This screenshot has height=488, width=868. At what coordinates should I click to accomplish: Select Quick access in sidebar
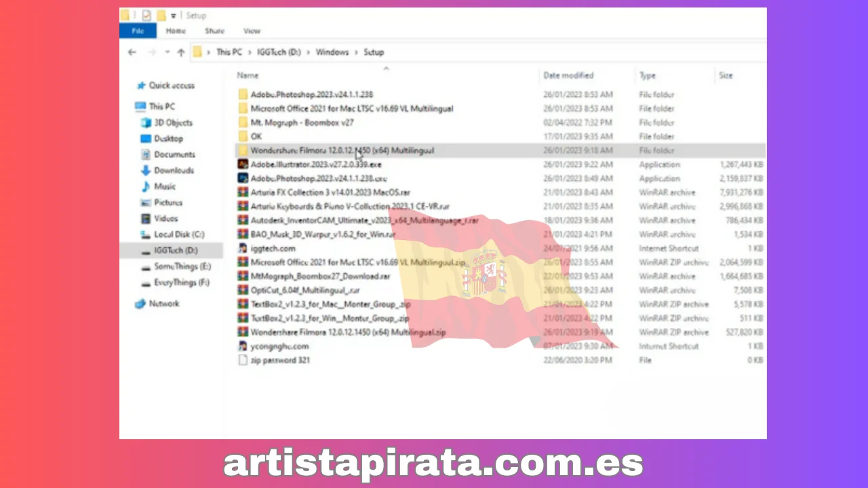pyautogui.click(x=172, y=85)
